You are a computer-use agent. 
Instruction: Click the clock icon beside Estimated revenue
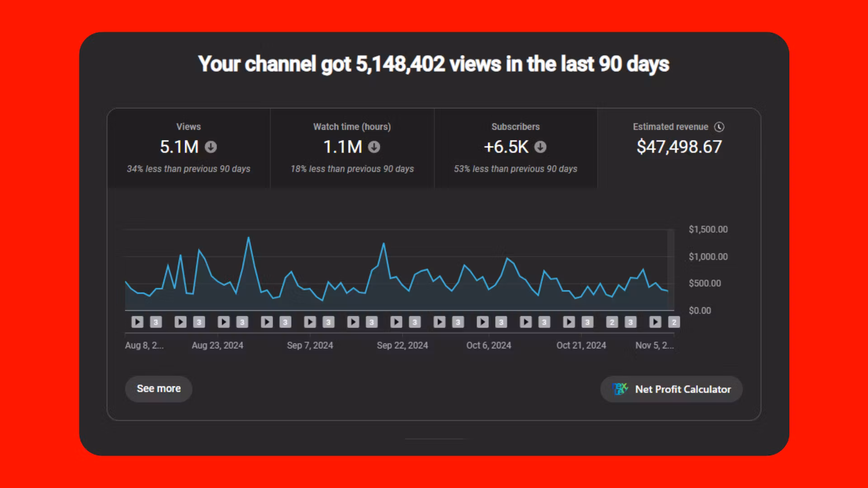click(x=719, y=127)
